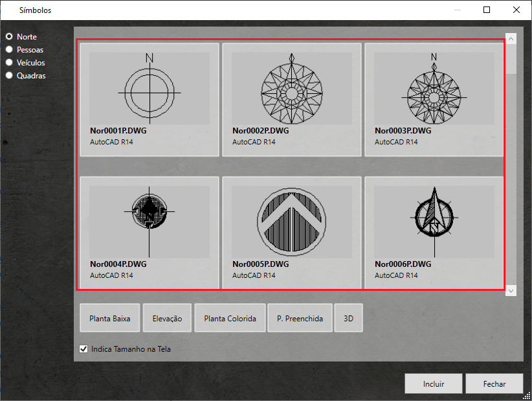Viewport: 532px width, 401px height.
Task: Switch to the 3D symbols view
Action: pos(348,318)
